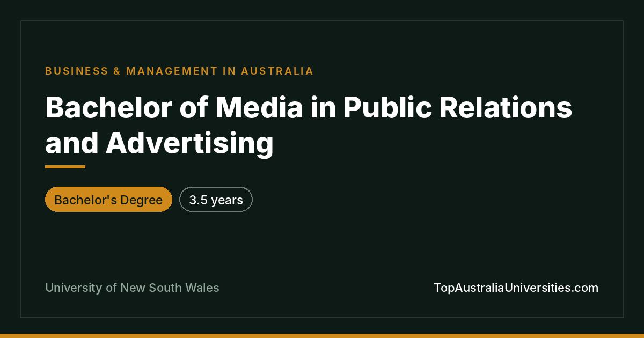Select the "Business & Management in Australia" heading text
The height and width of the screenshot is (338, 644).
(x=179, y=71)
